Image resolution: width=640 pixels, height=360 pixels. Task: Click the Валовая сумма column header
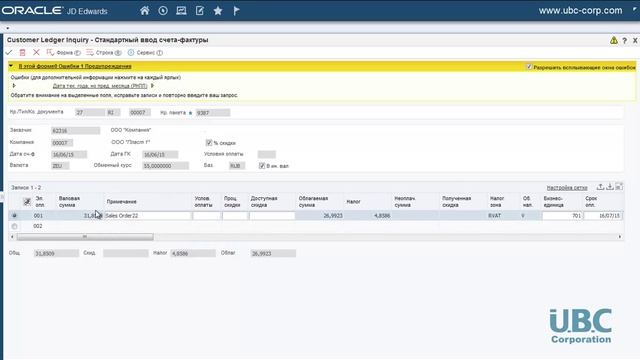click(69, 202)
